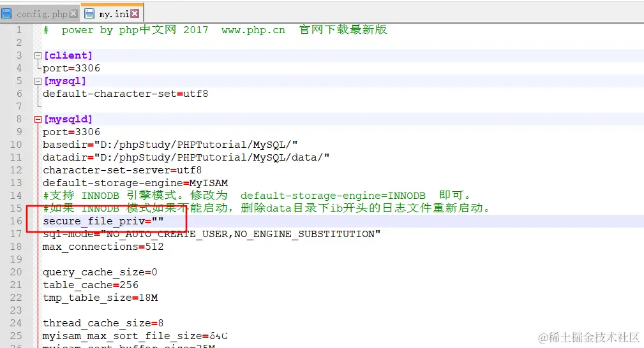Click the [client] section header text
The width and height of the screenshot is (644, 348).
[68, 55]
